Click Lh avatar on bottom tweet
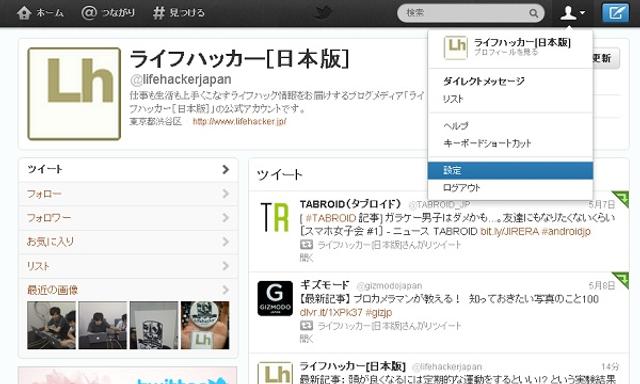 [275, 373]
